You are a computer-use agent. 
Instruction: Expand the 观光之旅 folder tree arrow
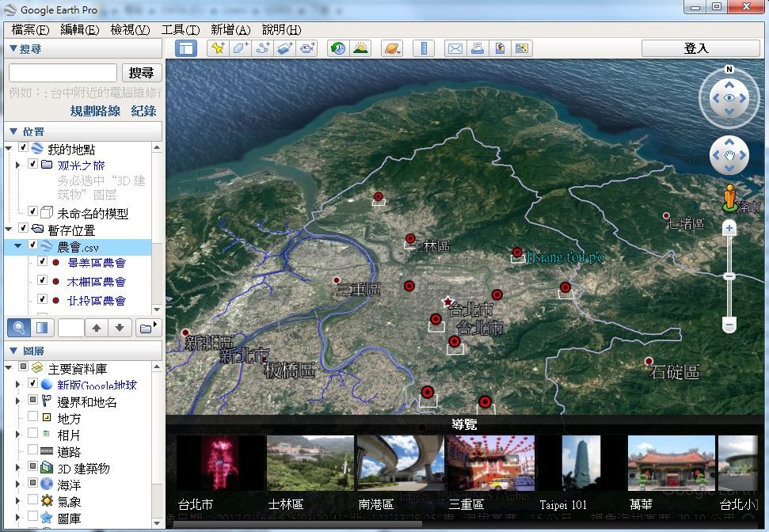[x=18, y=165]
